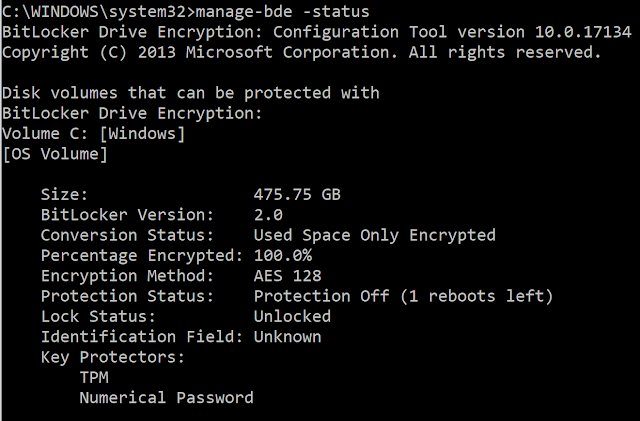This screenshot has height=421, width=640.
Task: Click the TPM key protector entry
Action: [95, 378]
